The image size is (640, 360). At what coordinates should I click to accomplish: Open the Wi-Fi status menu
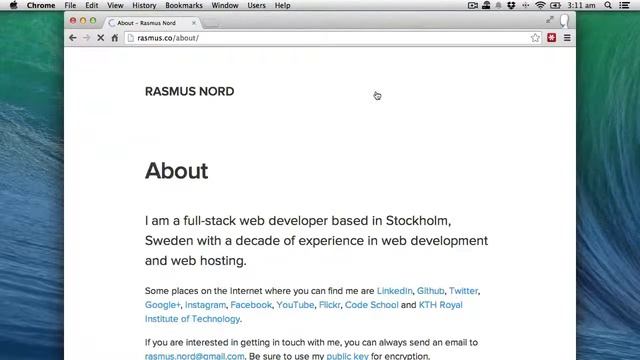(540, 5)
